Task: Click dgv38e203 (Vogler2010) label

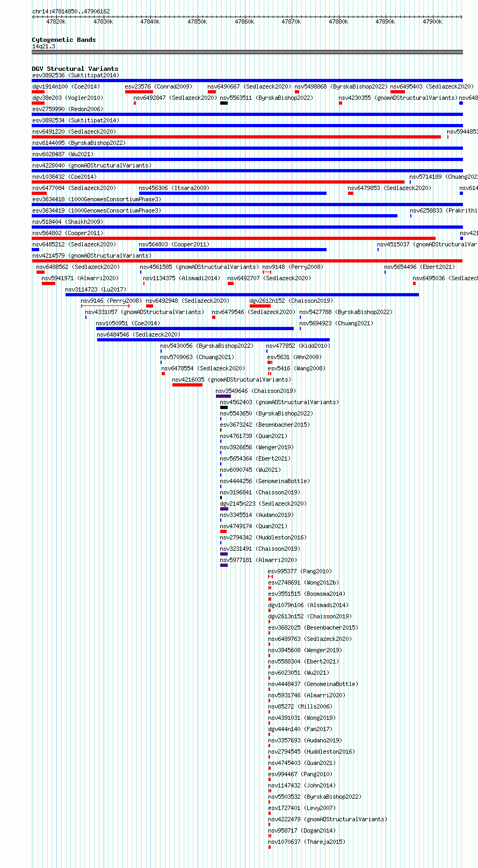Action: pyautogui.click(x=68, y=98)
